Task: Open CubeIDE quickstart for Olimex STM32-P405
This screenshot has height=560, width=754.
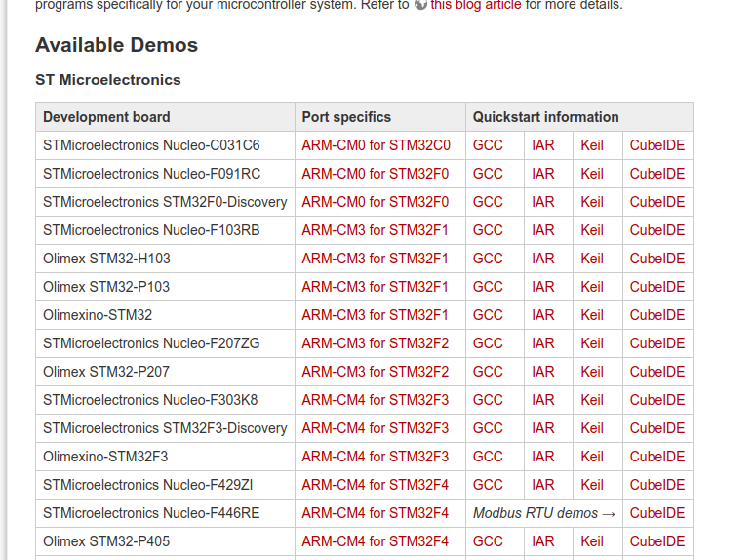Action: (657, 541)
